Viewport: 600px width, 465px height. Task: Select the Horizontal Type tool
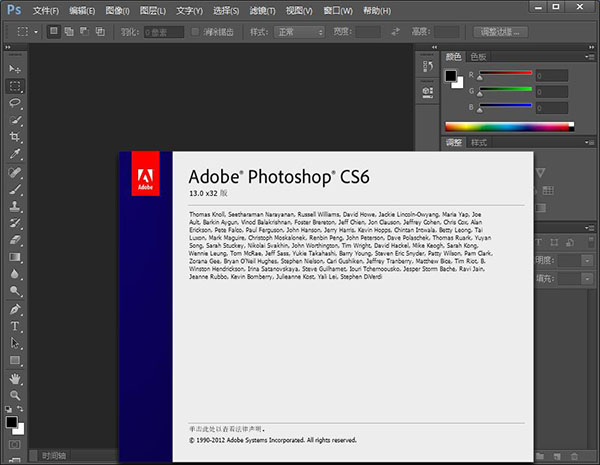point(15,326)
